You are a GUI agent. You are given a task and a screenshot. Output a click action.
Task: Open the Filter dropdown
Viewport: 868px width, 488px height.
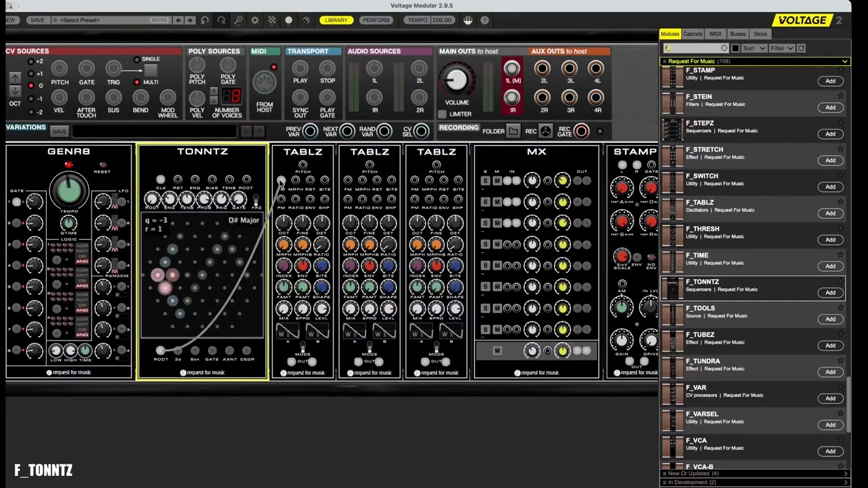click(781, 48)
